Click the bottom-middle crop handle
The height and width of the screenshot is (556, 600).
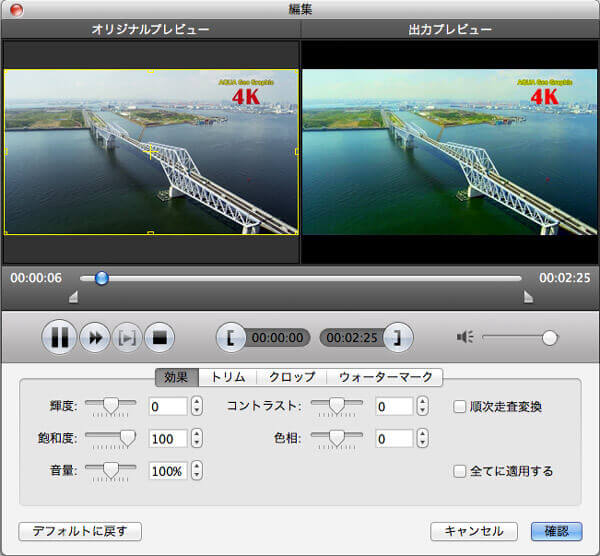click(x=151, y=233)
